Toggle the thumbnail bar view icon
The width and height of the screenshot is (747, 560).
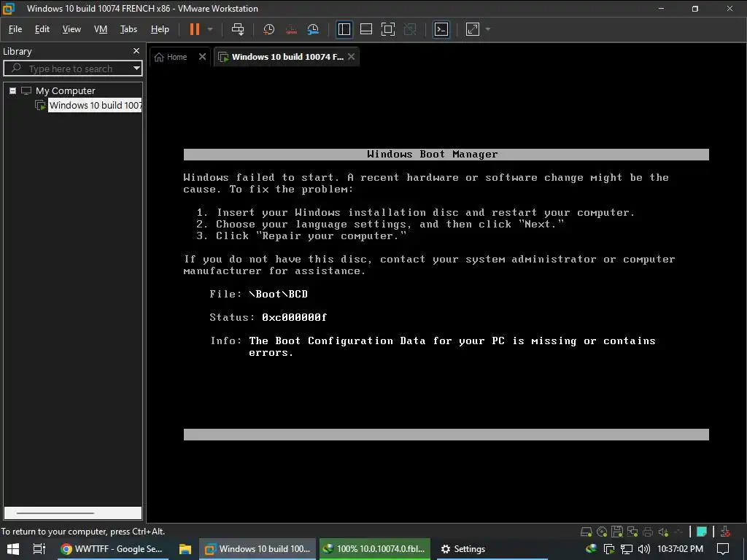click(x=366, y=29)
